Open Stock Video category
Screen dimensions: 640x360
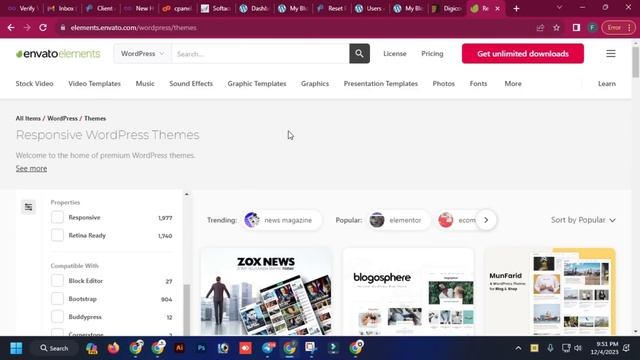[34, 83]
